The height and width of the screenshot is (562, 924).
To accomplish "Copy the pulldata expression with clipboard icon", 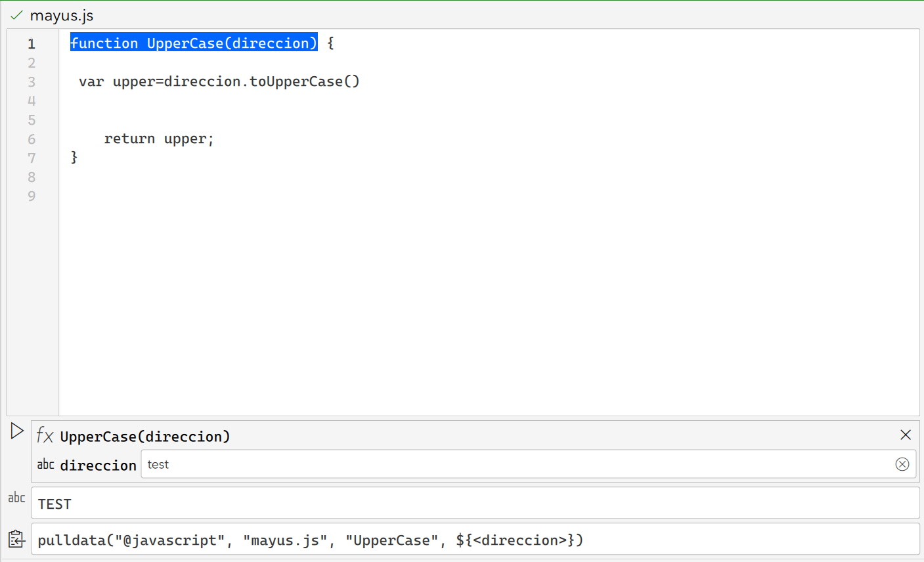I will point(16,539).
